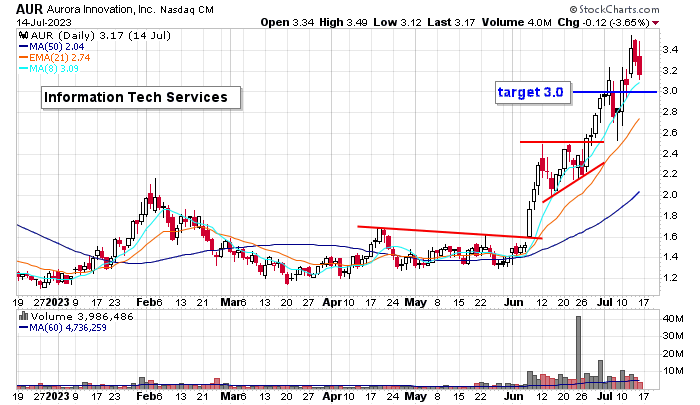Click the AUR ticker symbol heading

point(30,9)
